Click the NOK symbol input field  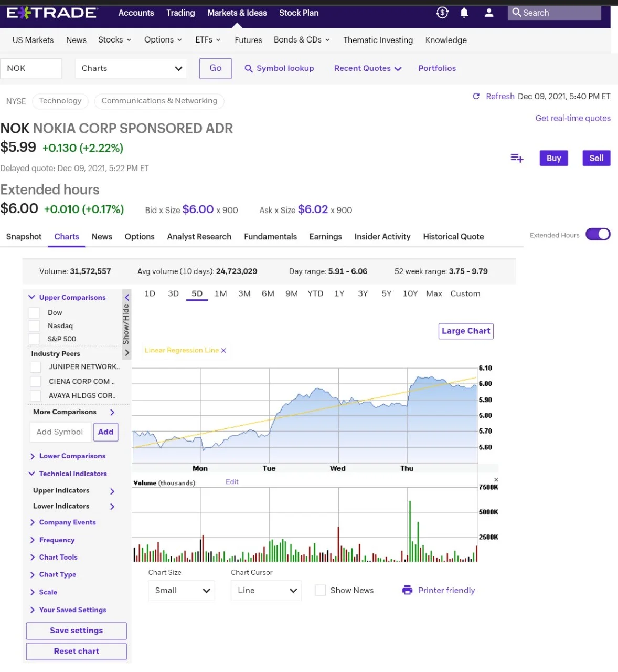[31, 68]
